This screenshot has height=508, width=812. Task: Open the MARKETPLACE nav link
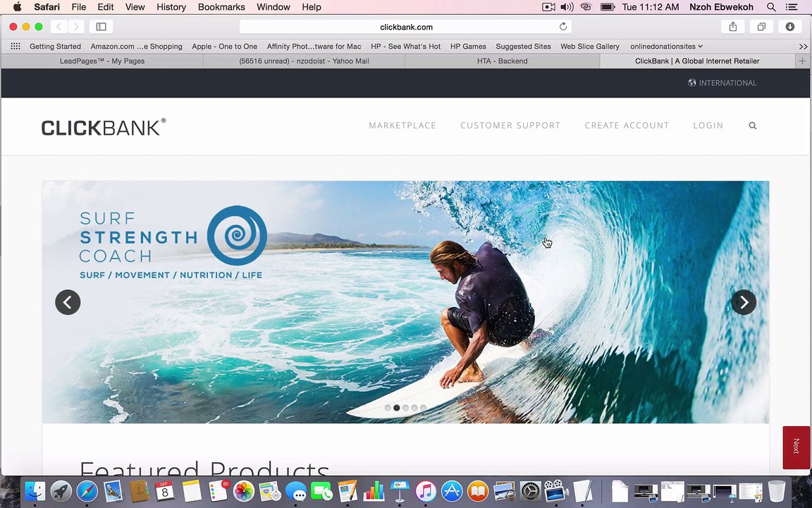[x=402, y=126]
